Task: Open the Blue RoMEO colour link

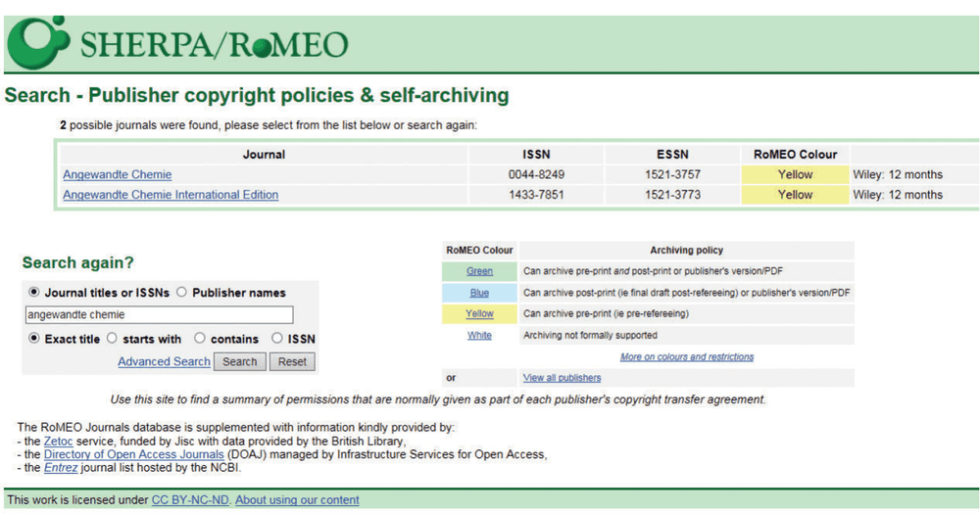Action: [x=479, y=293]
